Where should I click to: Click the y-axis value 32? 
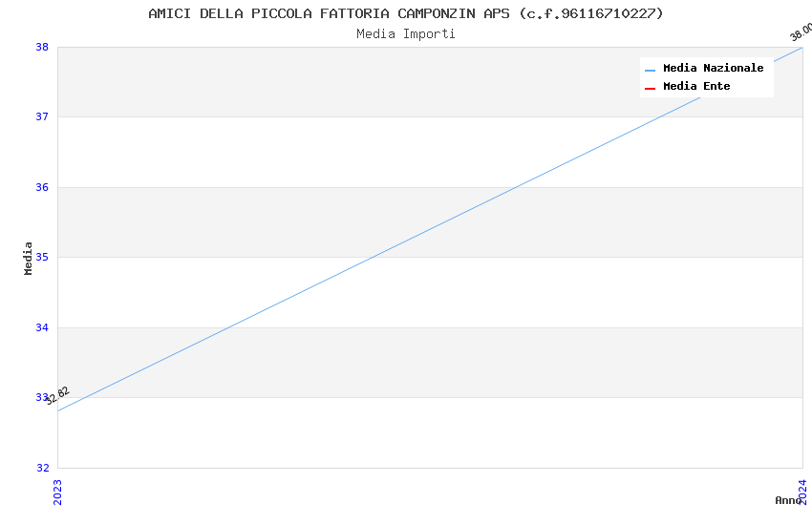tap(42, 468)
